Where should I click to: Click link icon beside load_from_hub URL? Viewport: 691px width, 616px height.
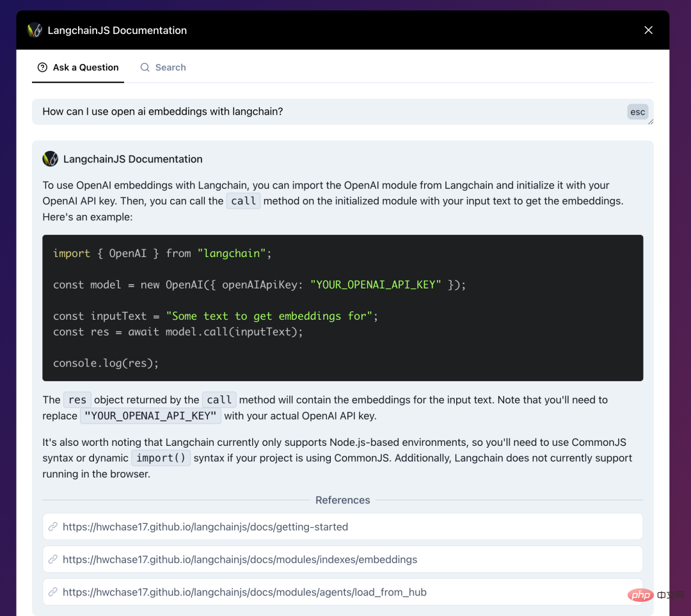tap(54, 592)
